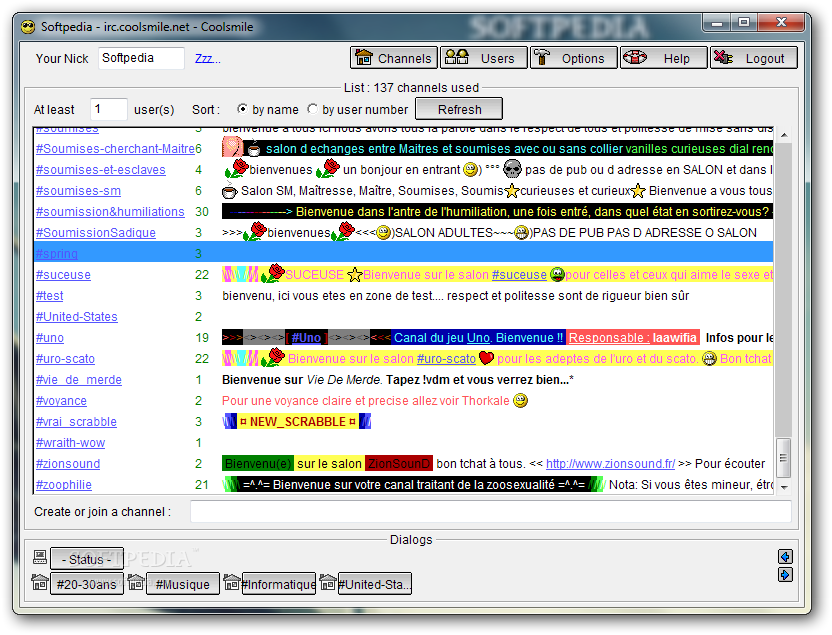Click the right arrow dialogs navigation icon

[785, 575]
